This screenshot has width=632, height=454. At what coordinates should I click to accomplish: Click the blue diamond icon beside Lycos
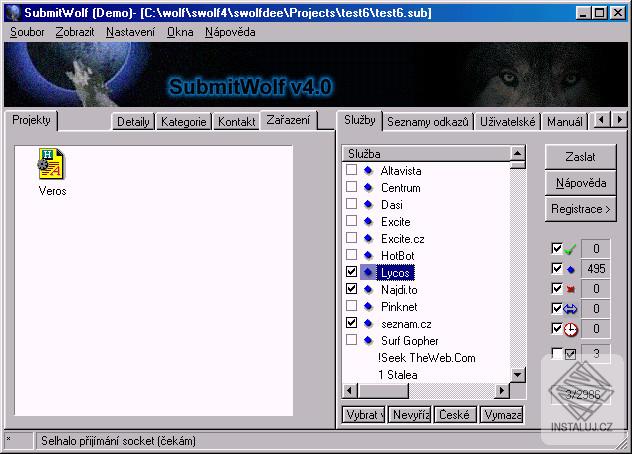(x=368, y=273)
